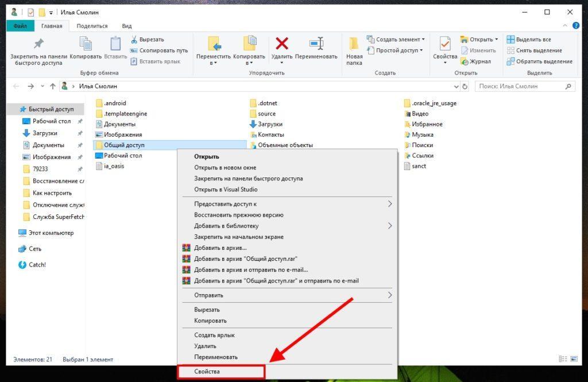Open Quick Access Toolbar customize arrow
Viewport: 588px width, 382px height.
(x=51, y=13)
